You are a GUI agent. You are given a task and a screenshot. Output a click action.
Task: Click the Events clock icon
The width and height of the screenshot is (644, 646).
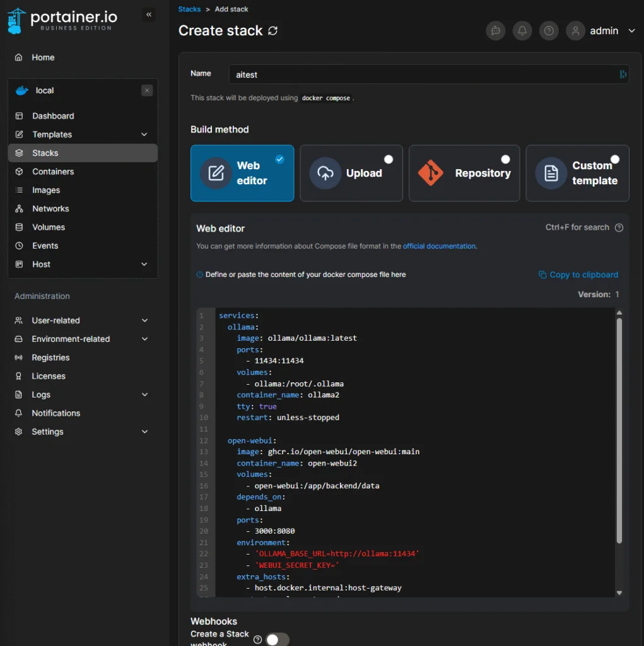pyautogui.click(x=19, y=245)
